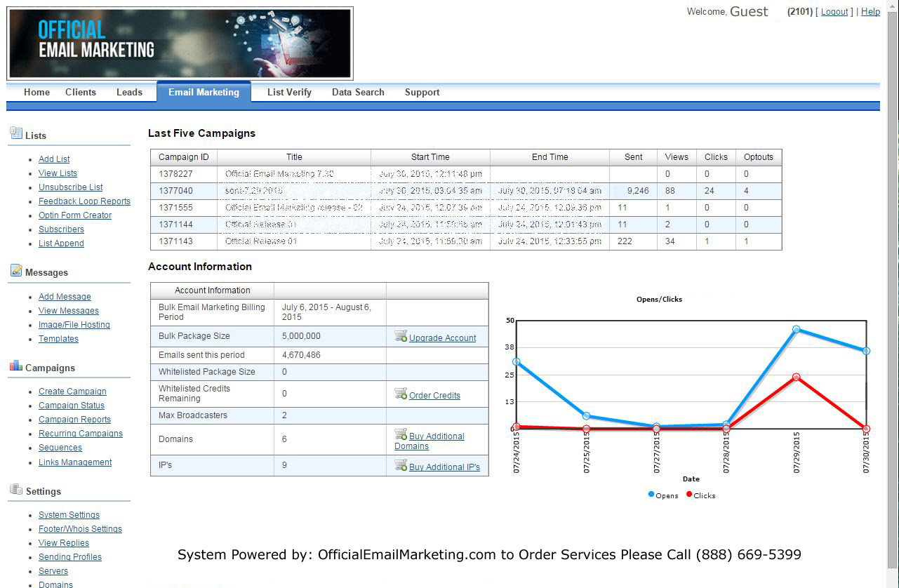Screen dimensions: 899x588
Task: Click the 4,670,486 emails sent value
Action: coord(301,355)
